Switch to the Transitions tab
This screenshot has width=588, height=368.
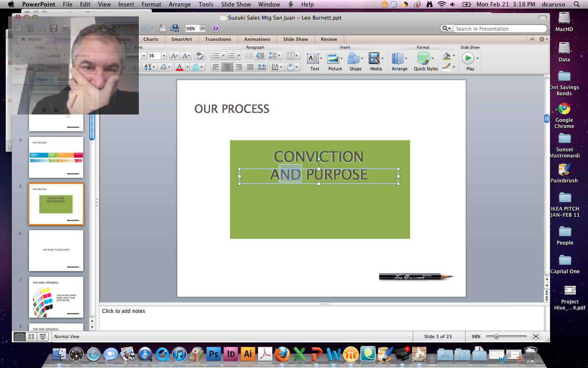click(218, 39)
